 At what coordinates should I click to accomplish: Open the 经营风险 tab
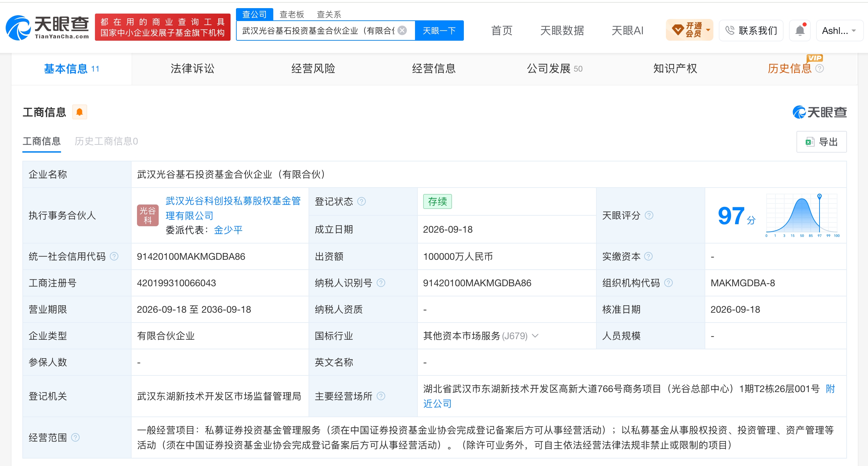coord(313,69)
